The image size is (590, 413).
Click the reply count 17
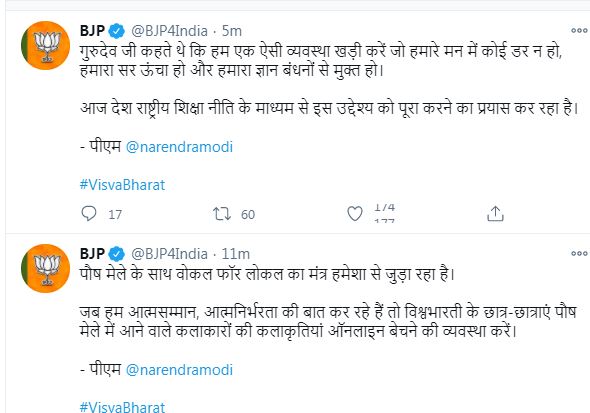(115, 214)
